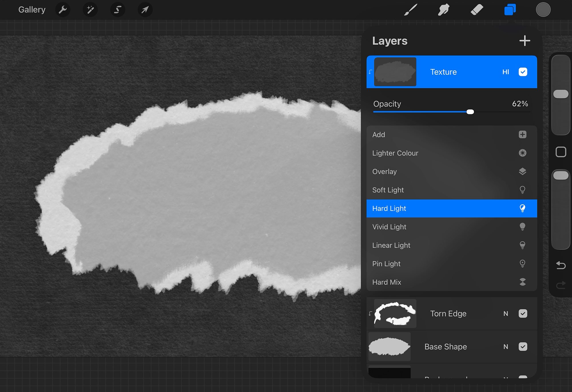
Task: Open the active colour disc
Action: coord(543,10)
